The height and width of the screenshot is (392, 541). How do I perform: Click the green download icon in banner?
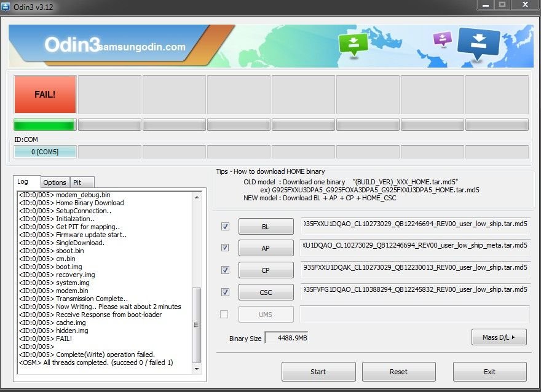pos(353,44)
